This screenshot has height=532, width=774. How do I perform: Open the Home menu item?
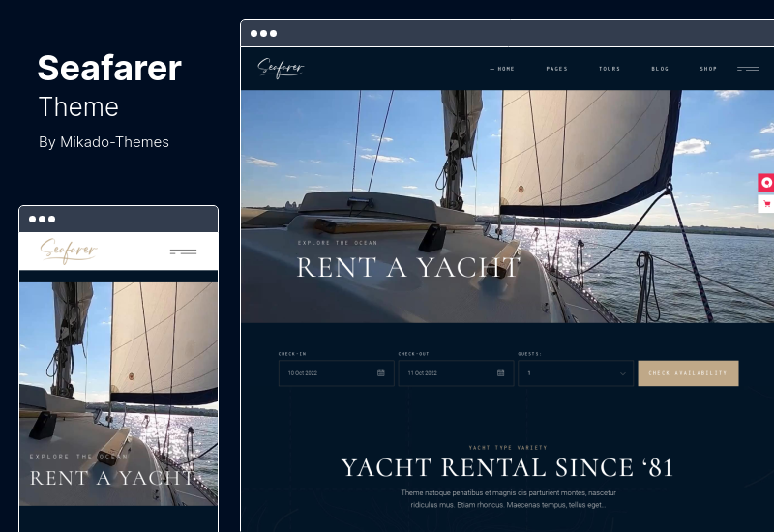tap(502, 69)
